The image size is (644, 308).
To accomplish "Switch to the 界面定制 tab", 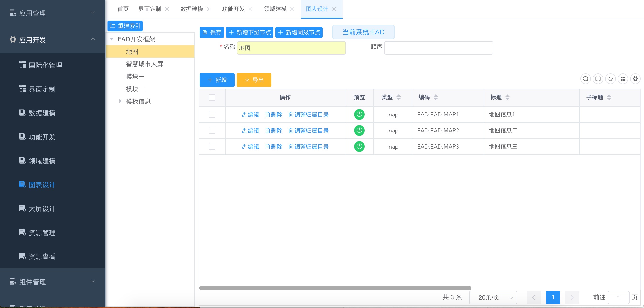I will pos(150,9).
